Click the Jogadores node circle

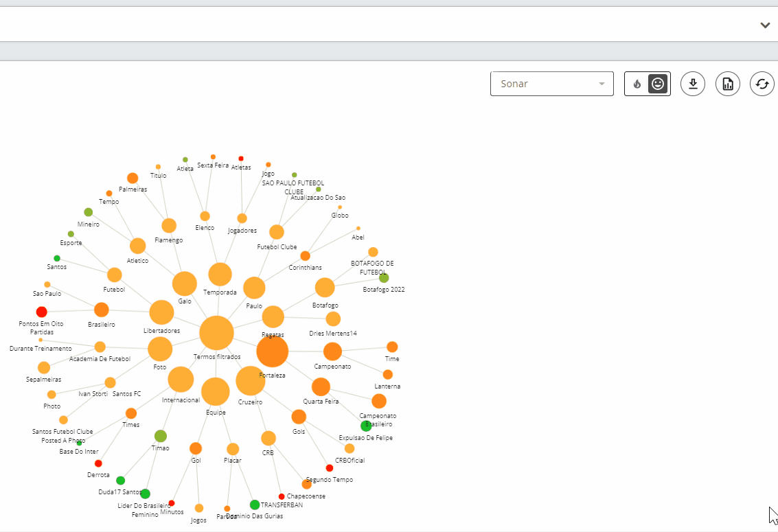point(242,218)
